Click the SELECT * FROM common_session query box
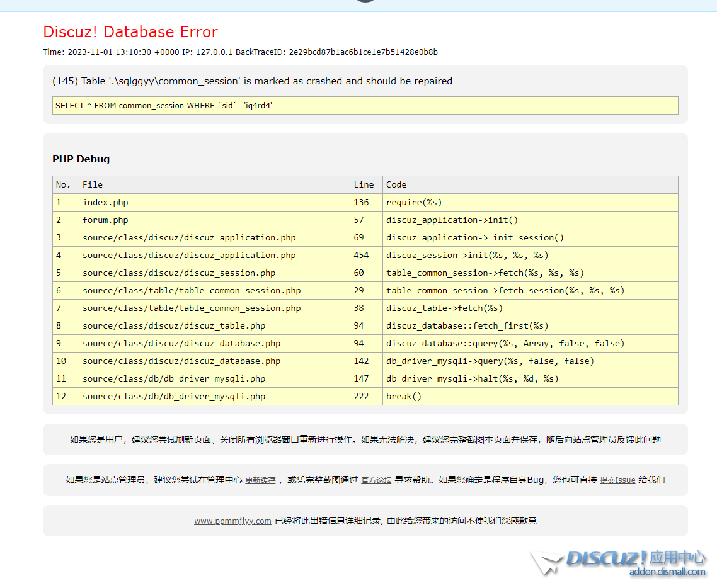Image resolution: width=717 pixels, height=588 pixels. pos(365,106)
